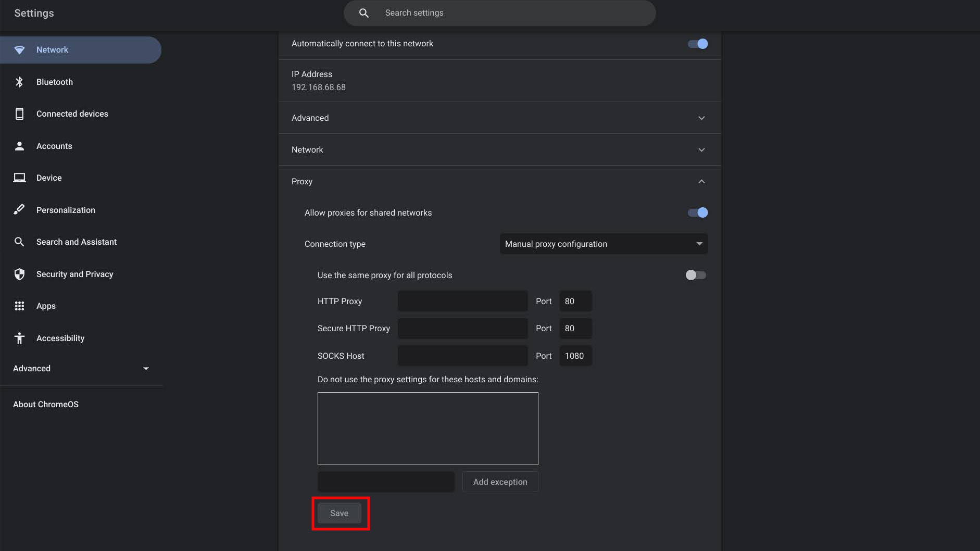
Task: Click the Security and Privacy shield icon
Action: click(19, 274)
